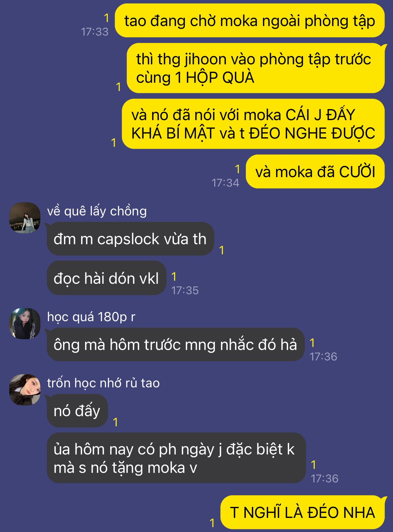Tap sender name "về quê lấy chồng"
The height and width of the screenshot is (532, 393).
(x=97, y=211)
